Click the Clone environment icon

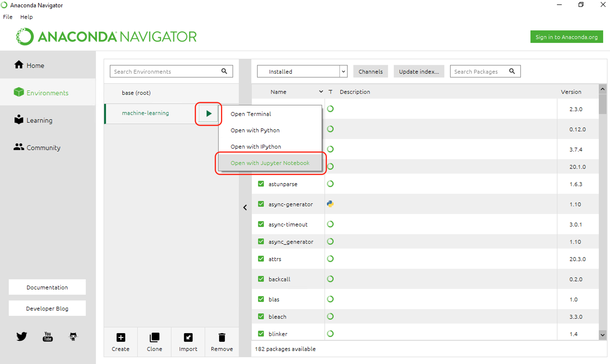(x=155, y=338)
